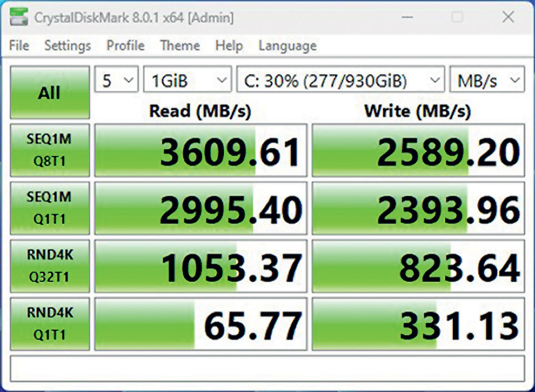The width and height of the screenshot is (535, 392).
Task: Run the RND4K Q32T1 benchmark
Action: pos(50,266)
